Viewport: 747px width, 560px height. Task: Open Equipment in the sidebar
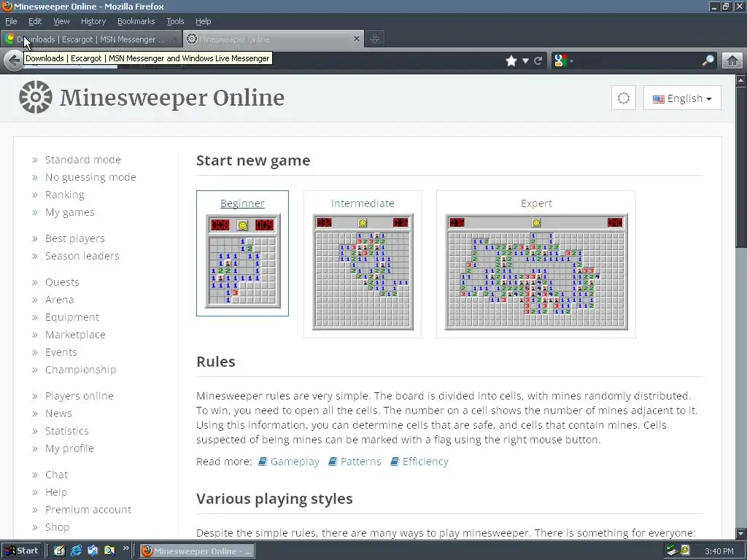72,317
